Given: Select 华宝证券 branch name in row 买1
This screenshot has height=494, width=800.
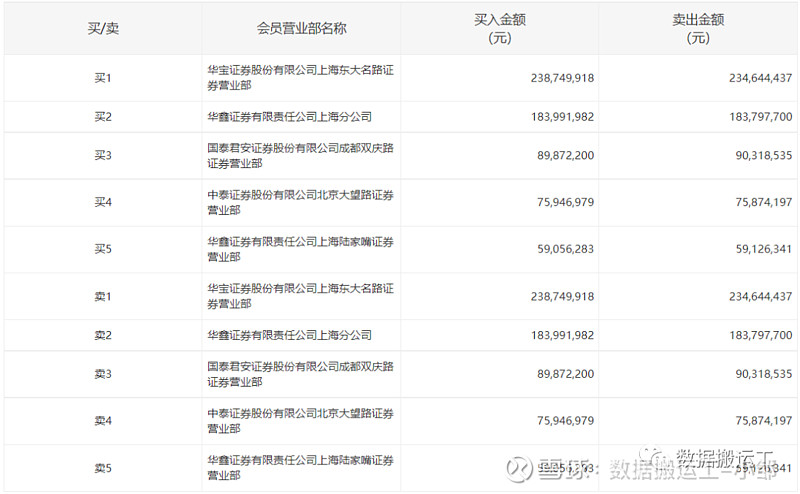Looking at the screenshot, I should [x=301, y=78].
